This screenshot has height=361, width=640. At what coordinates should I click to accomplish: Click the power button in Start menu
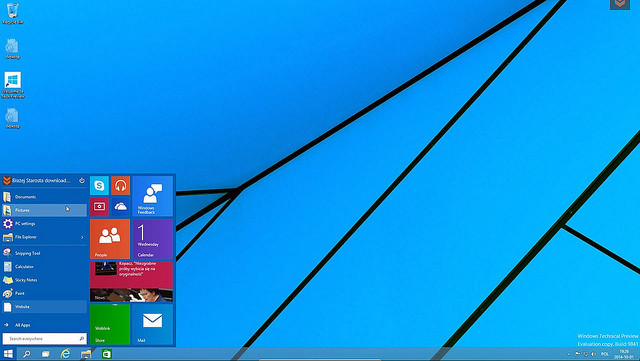click(82, 180)
